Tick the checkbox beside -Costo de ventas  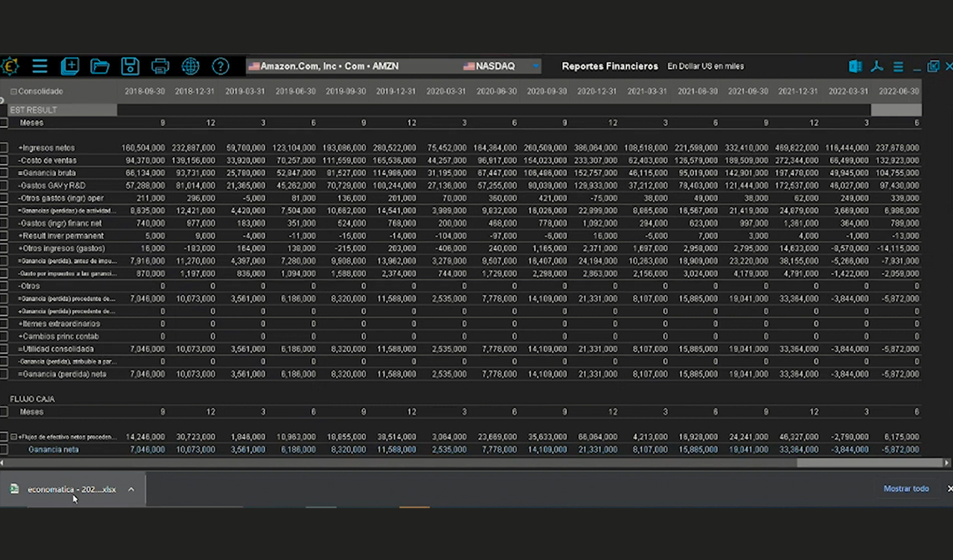[3, 160]
